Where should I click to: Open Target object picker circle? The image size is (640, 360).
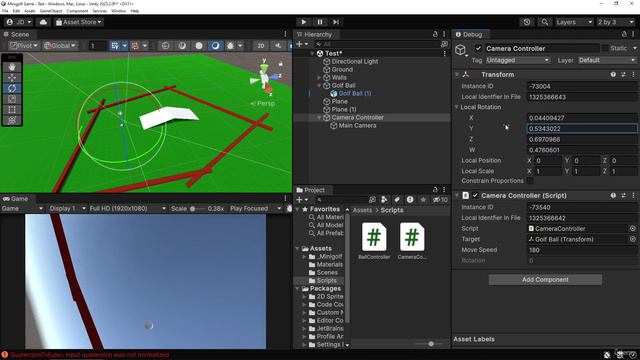pos(633,239)
